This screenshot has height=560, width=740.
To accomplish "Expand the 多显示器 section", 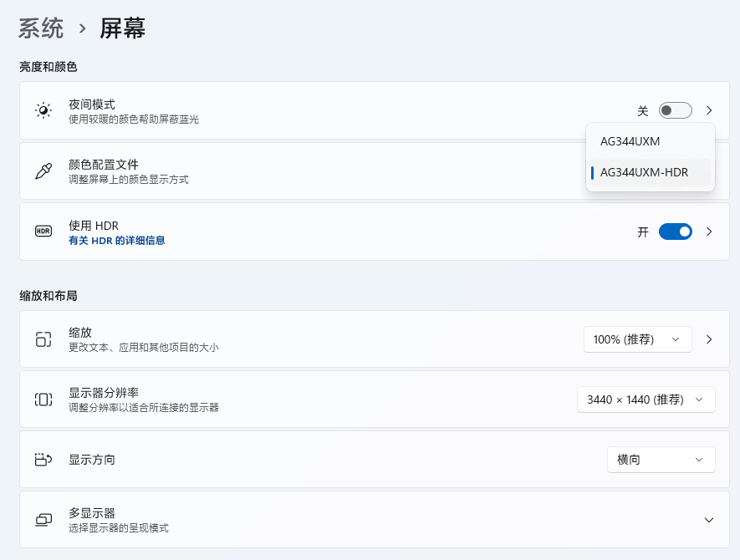I will coord(709,520).
